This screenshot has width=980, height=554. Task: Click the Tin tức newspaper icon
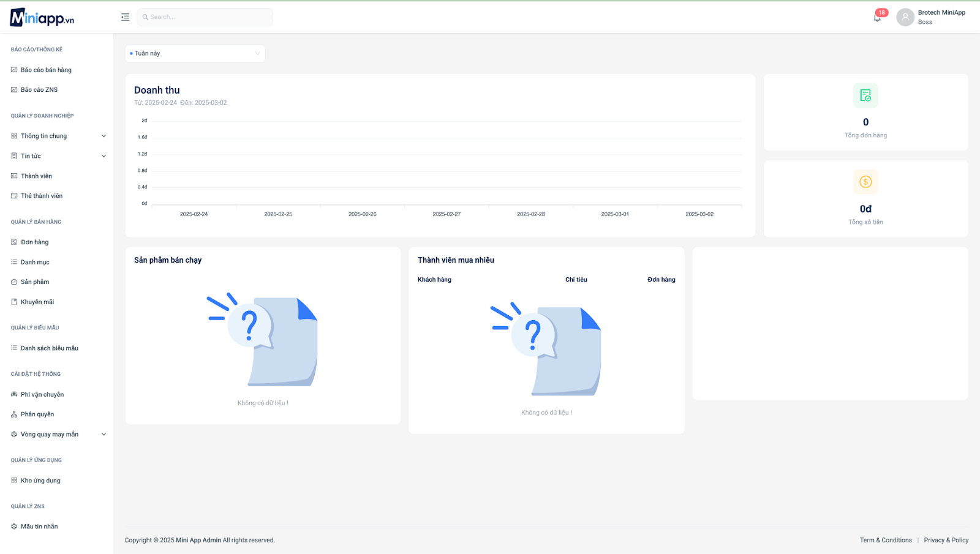coord(14,156)
